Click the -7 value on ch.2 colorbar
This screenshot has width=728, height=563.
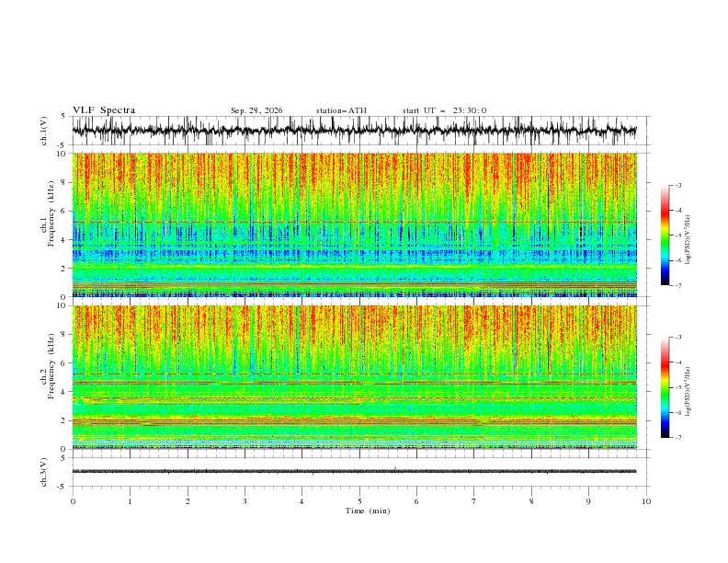(677, 438)
